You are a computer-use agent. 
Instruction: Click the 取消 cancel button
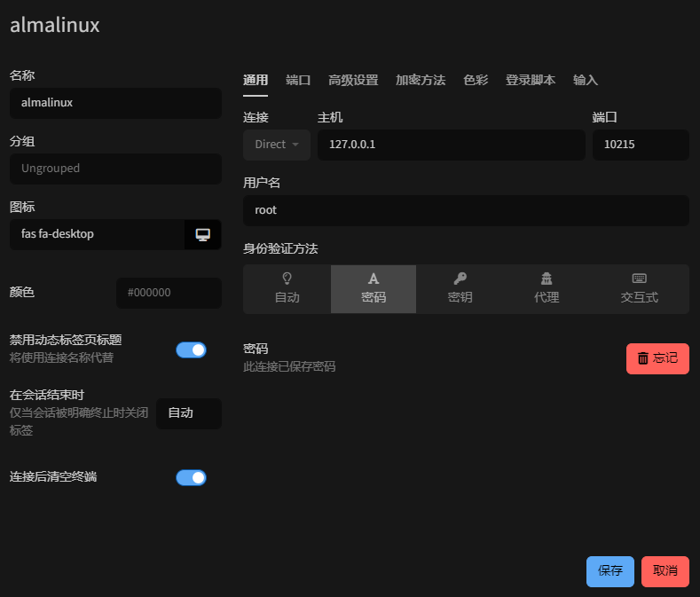(x=665, y=571)
